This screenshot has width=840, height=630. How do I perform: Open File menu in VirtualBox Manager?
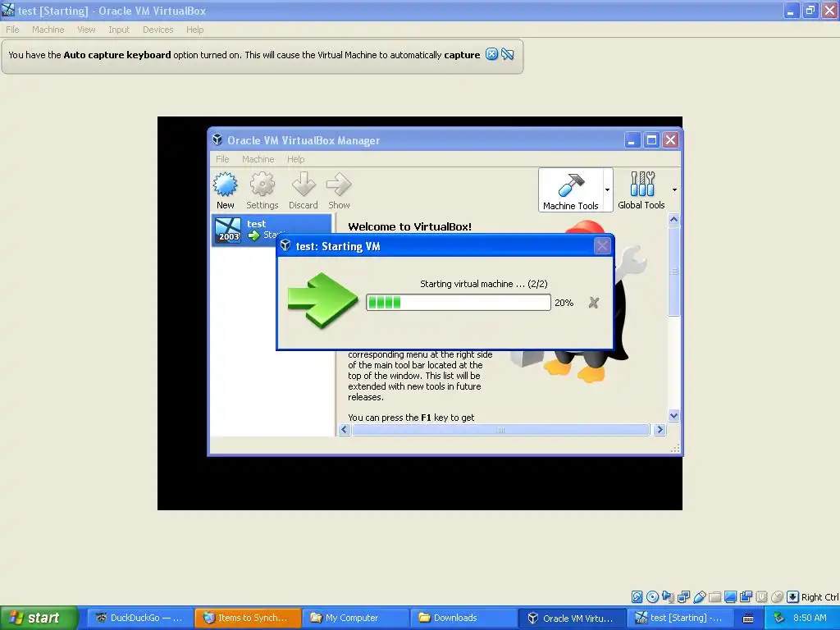click(x=222, y=159)
